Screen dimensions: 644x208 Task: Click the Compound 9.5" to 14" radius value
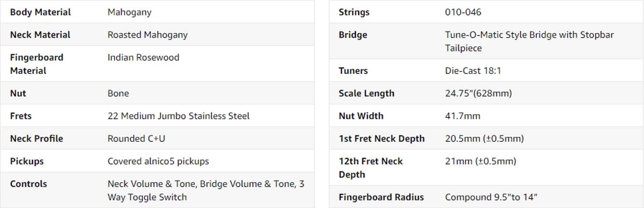click(491, 197)
